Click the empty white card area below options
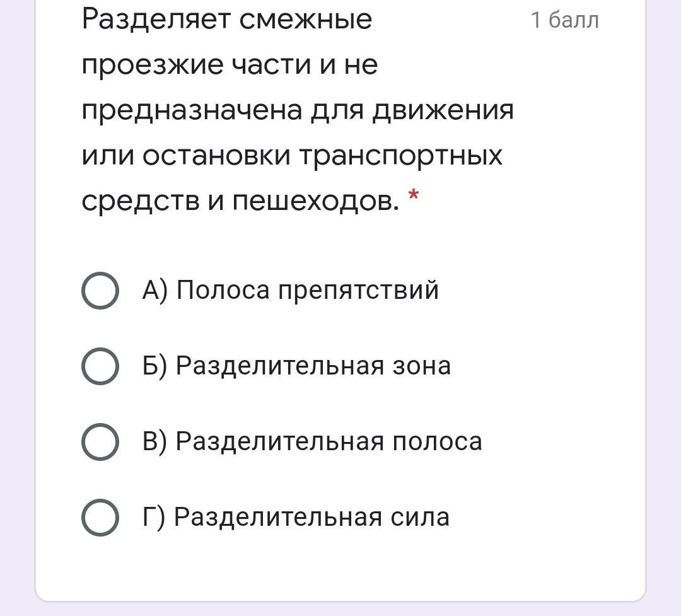This screenshot has width=681, height=616. (340, 569)
